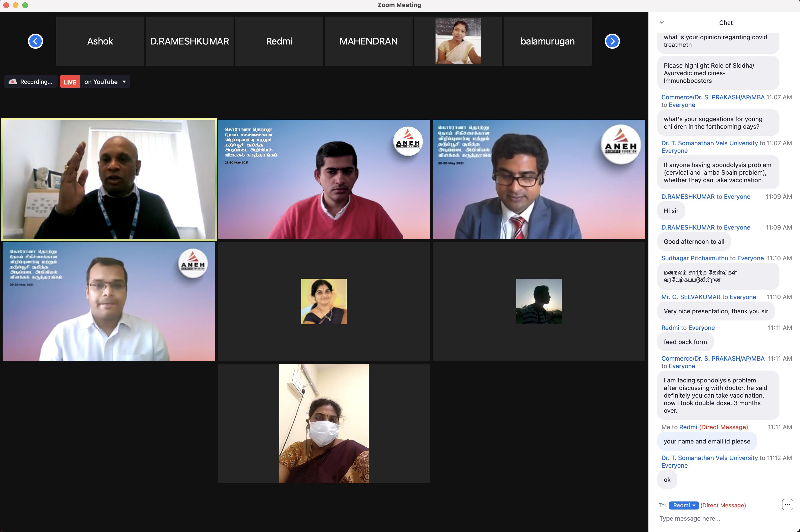Click sender name Sudhagar Pitchaimuthu in chat
This screenshot has height=532, width=800.
tap(694, 258)
